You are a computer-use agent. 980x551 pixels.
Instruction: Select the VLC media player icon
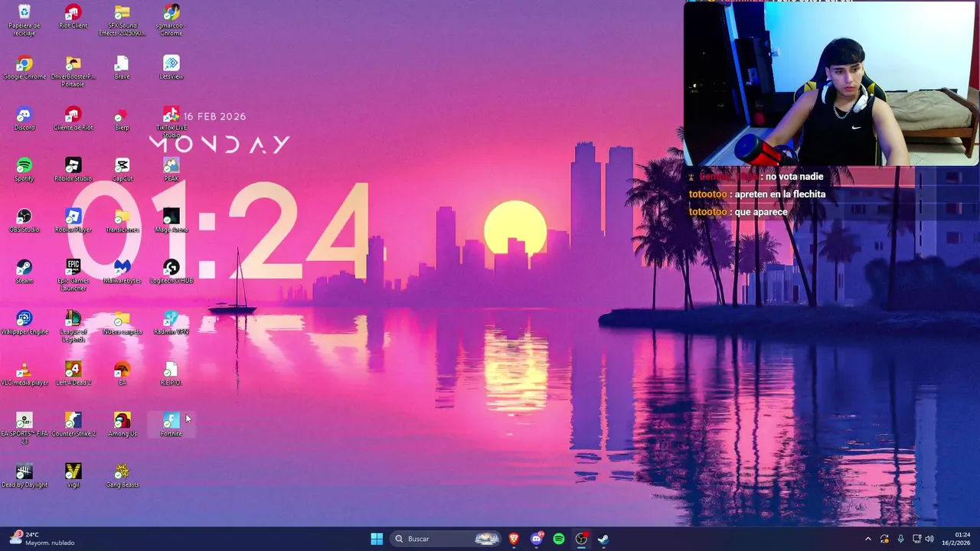(24, 375)
